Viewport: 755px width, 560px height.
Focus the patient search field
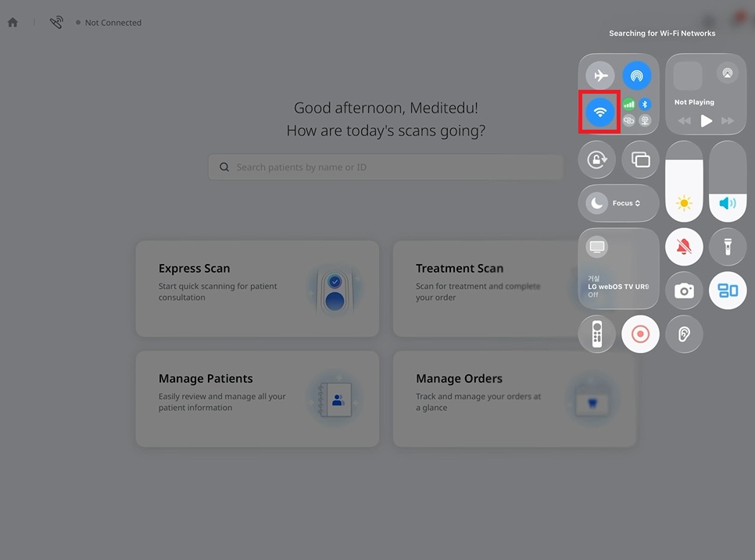coord(385,167)
